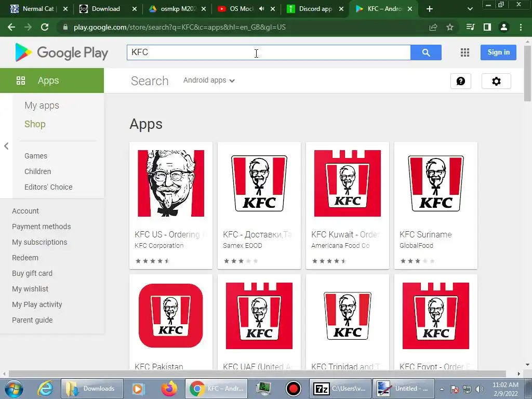532x399 pixels.
Task: Click the Sign in button
Action: 498,52
